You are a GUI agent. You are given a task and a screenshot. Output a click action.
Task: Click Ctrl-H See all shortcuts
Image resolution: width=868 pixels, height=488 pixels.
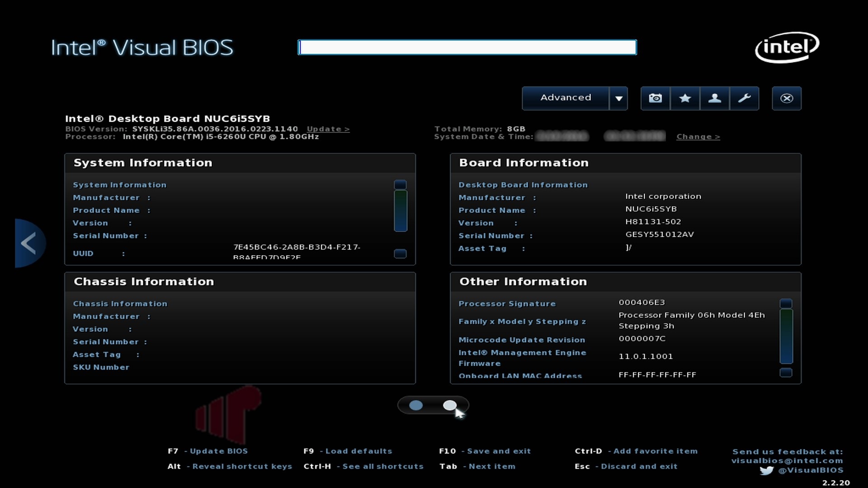(x=363, y=466)
